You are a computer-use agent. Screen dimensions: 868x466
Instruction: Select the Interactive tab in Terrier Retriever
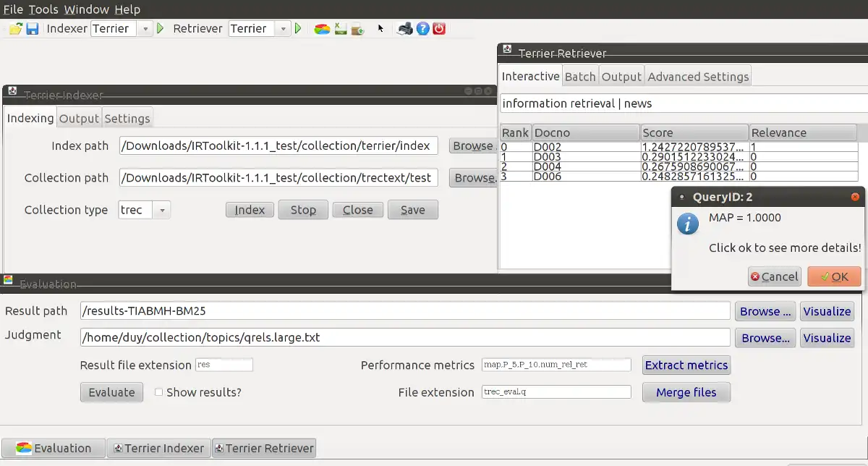[x=531, y=76]
